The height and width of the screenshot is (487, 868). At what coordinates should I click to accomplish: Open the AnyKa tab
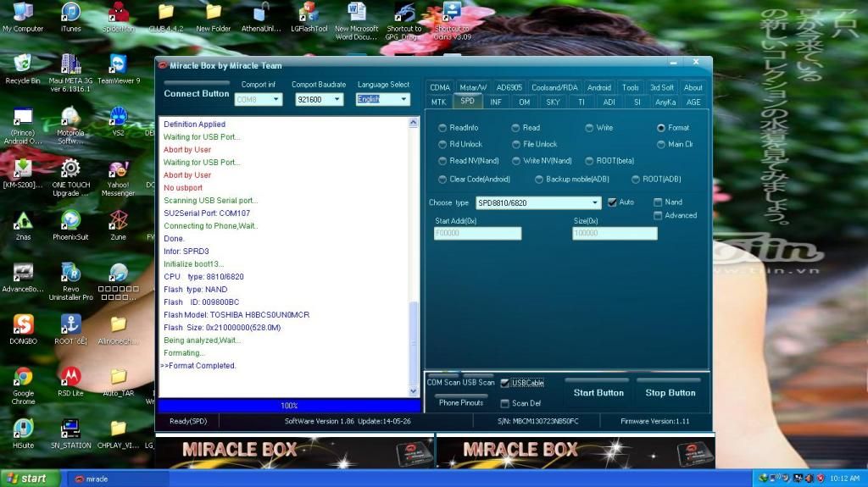665,102
